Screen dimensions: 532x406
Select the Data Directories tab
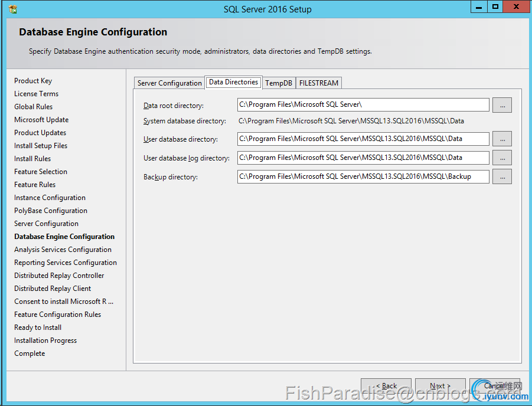(233, 82)
